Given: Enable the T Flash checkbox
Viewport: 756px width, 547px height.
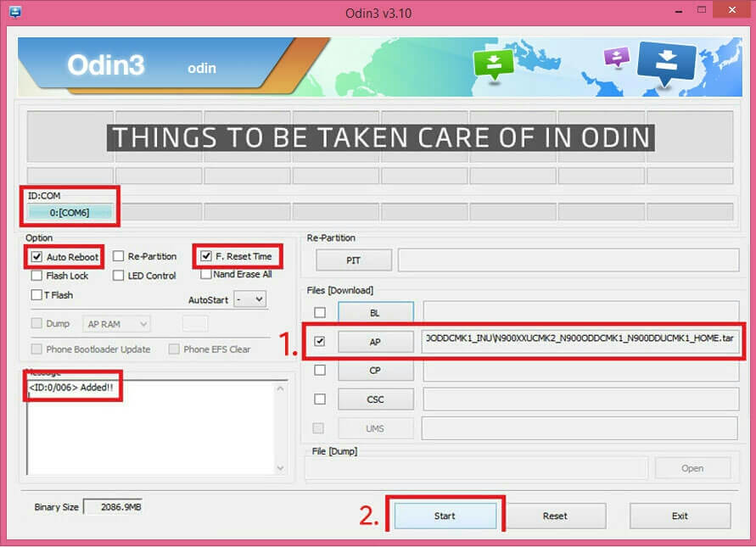Looking at the screenshot, I should click(x=36, y=294).
